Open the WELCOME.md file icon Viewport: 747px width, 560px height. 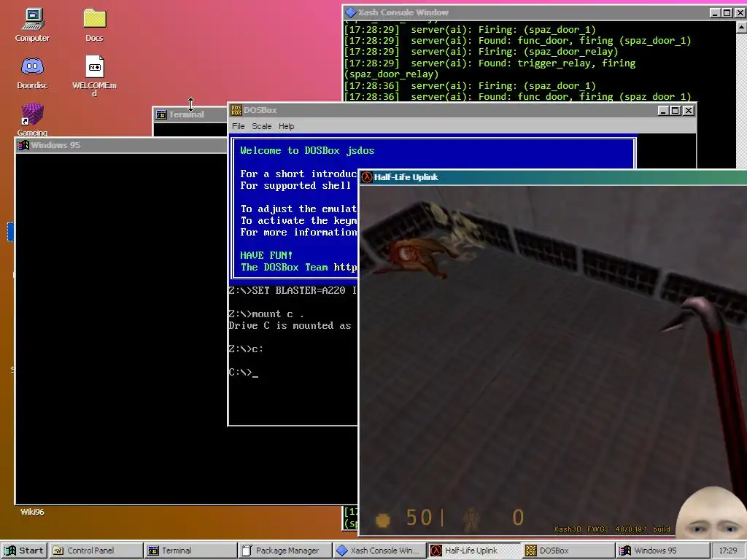click(94, 76)
